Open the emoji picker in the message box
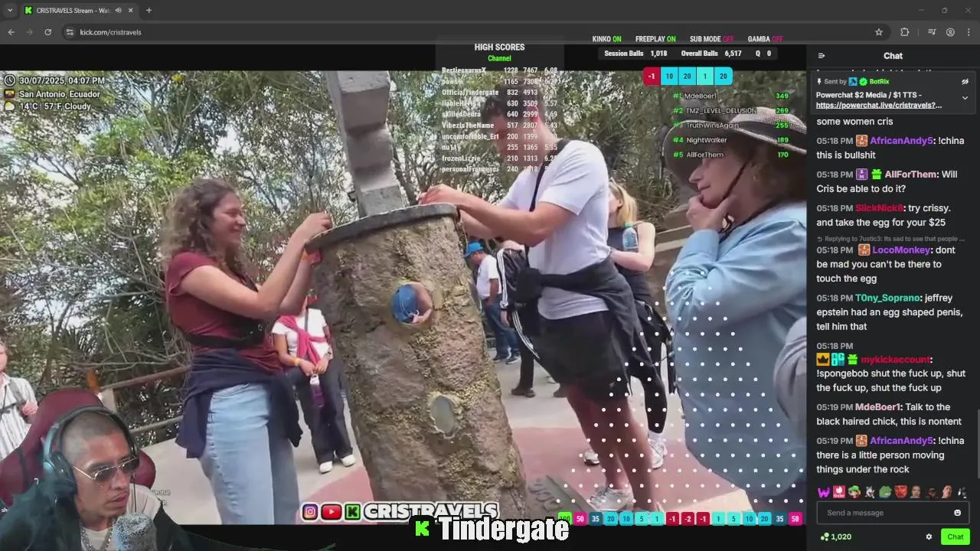 tap(957, 513)
